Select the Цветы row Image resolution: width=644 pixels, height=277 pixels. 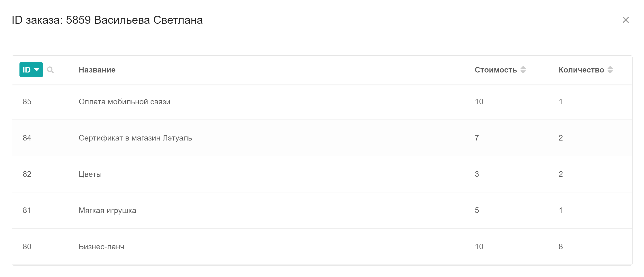(322, 174)
